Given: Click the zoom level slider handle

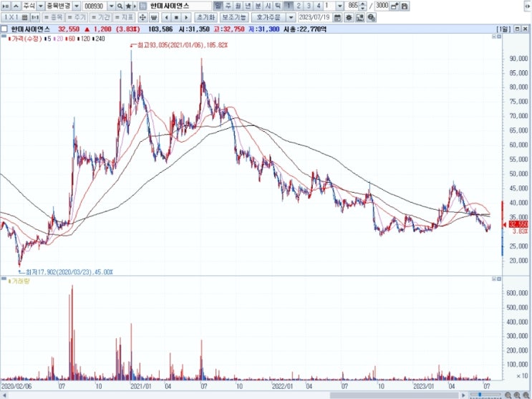Looking at the screenshot, I should 480,395.
